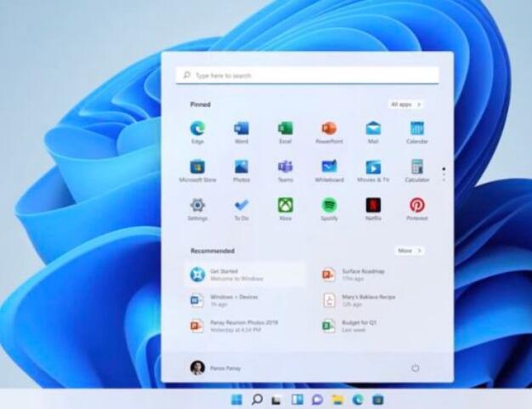The image size is (532, 409).
Task: Click the power button icon
Action: 416,368
